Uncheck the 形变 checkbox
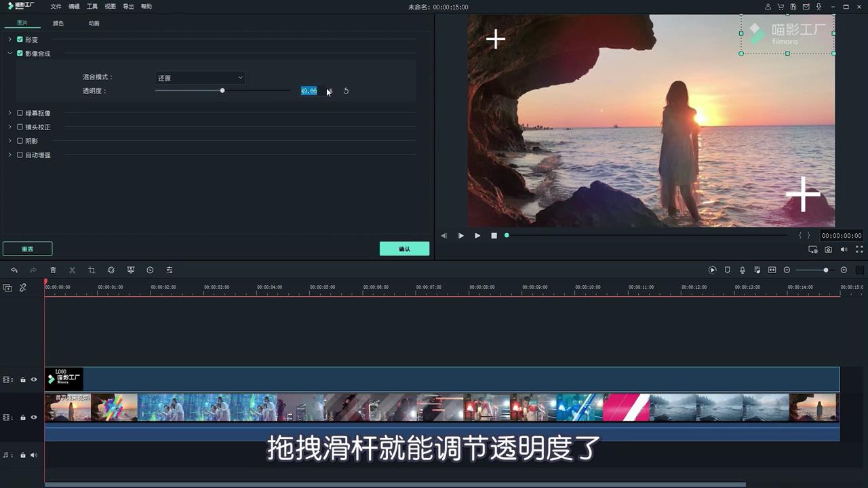This screenshot has height=488, width=868. [20, 40]
